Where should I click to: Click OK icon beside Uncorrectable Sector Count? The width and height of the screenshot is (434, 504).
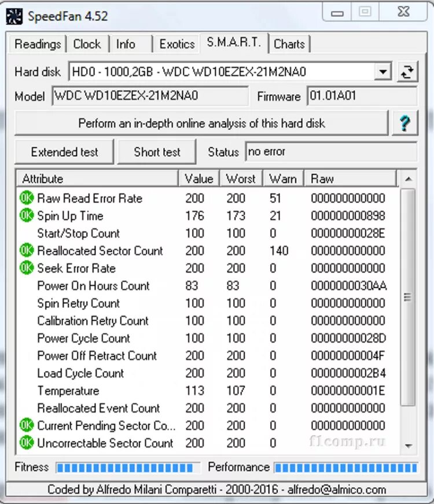coord(27,443)
